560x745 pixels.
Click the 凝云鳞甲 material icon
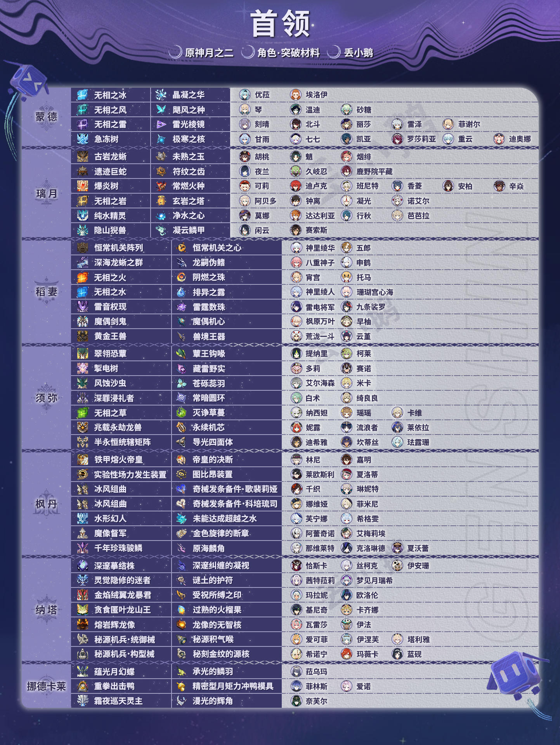pyautogui.click(x=161, y=230)
